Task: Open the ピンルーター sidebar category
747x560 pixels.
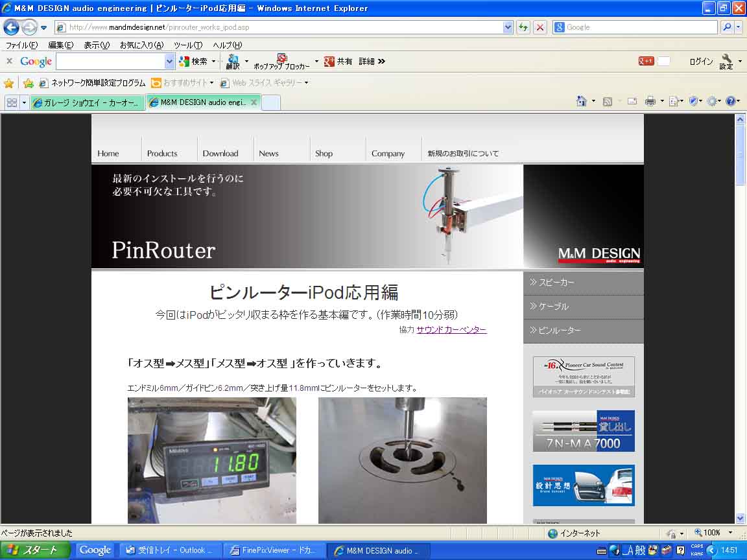Action: (x=583, y=331)
